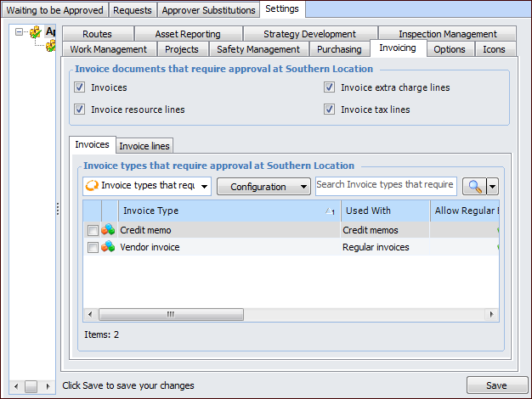Collapse the root tree node
Image resolution: width=532 pixels, height=399 pixels.
(20, 32)
